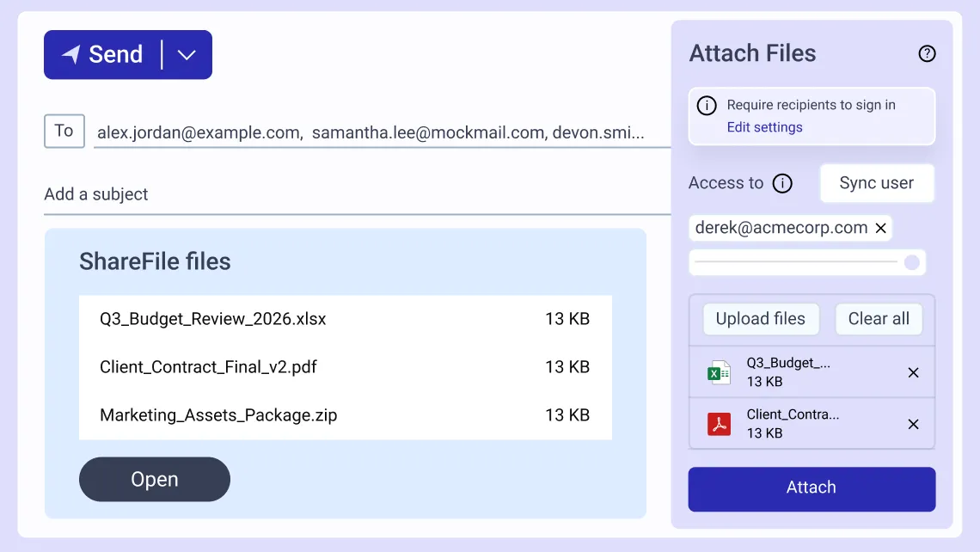The height and width of the screenshot is (552, 980).
Task: Click the PDF icon for Client_Contra attachment
Action: click(719, 425)
